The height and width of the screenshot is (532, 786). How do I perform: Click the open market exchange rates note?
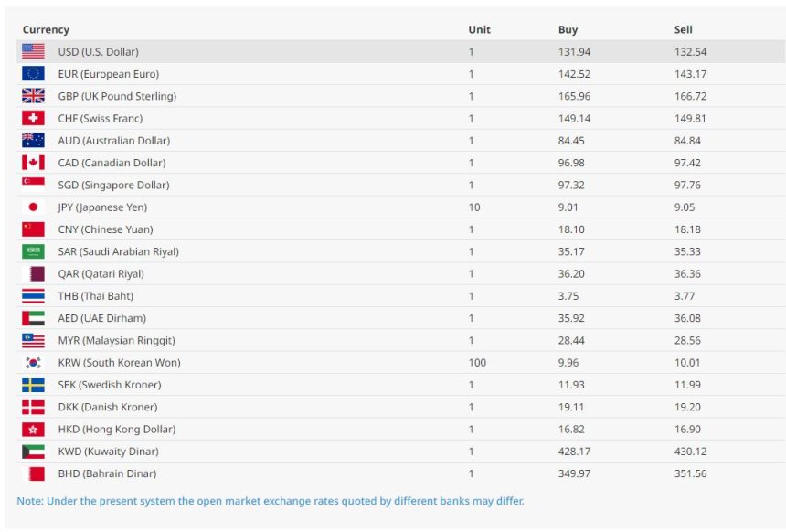coord(271,501)
